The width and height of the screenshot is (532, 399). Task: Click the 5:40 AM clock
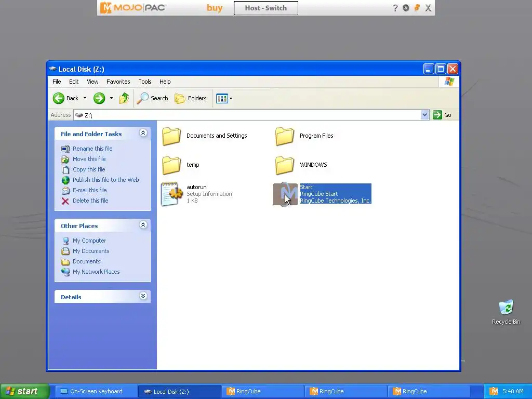[x=513, y=391]
